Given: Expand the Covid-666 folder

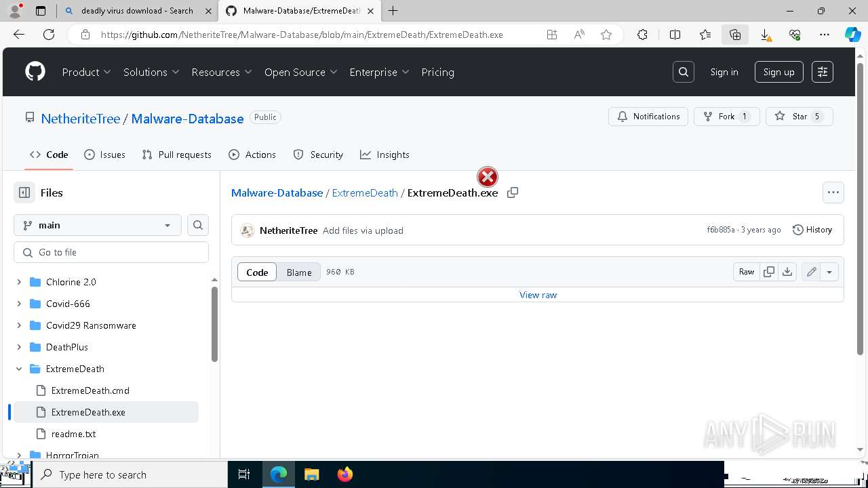Looking at the screenshot, I should [x=19, y=304].
